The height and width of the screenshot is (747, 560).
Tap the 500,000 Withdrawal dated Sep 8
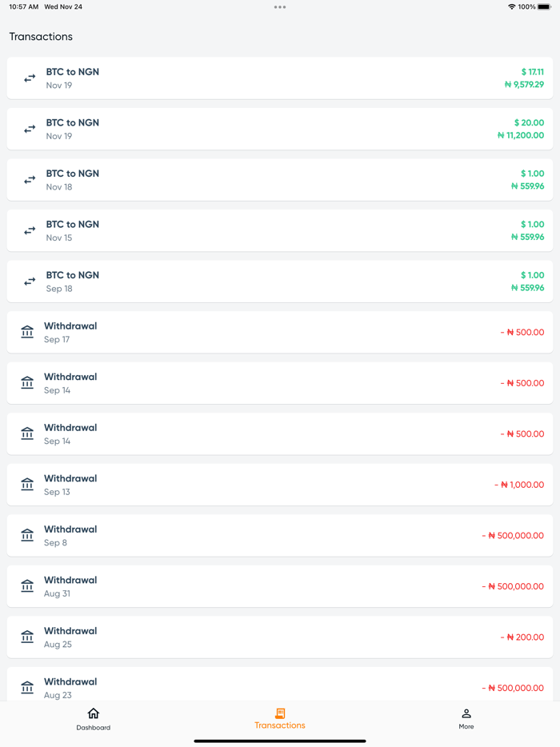coord(280,535)
